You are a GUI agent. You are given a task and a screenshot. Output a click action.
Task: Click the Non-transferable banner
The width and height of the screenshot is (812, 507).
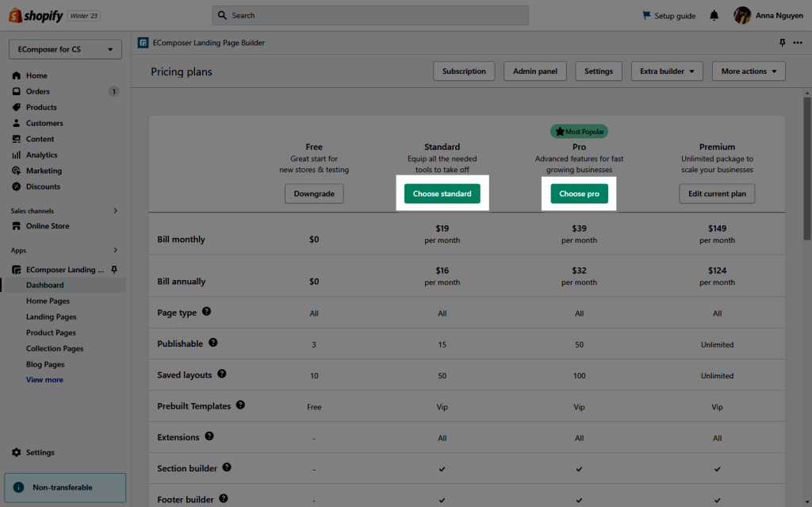pos(65,487)
